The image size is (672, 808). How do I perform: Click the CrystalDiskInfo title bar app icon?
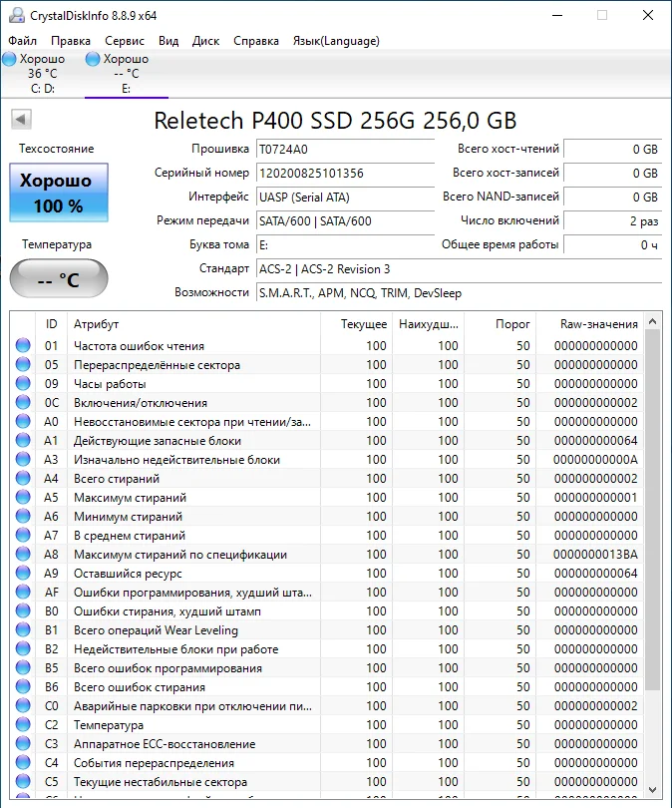(17, 15)
